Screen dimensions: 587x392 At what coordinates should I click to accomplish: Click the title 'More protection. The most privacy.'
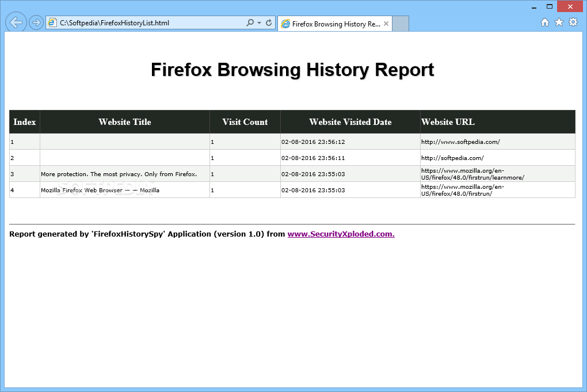coord(119,174)
